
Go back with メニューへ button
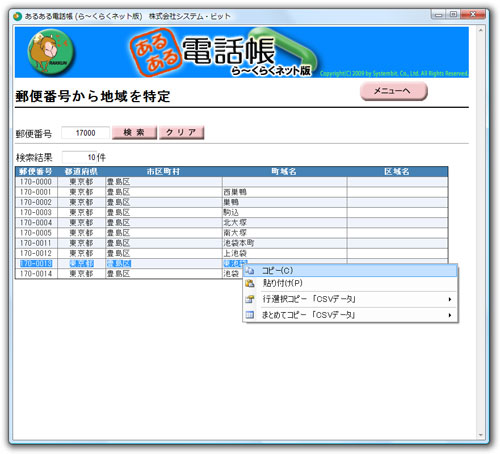tap(393, 91)
